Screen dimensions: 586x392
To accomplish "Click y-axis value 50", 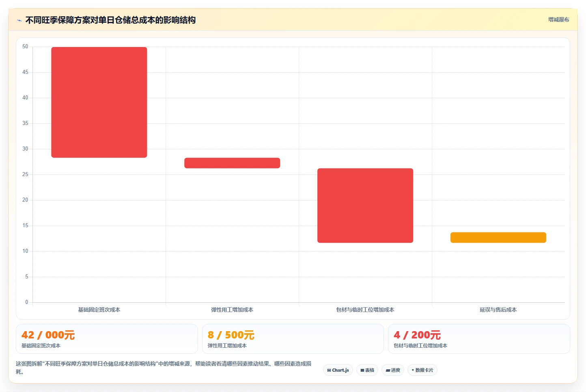I will click(25, 47).
